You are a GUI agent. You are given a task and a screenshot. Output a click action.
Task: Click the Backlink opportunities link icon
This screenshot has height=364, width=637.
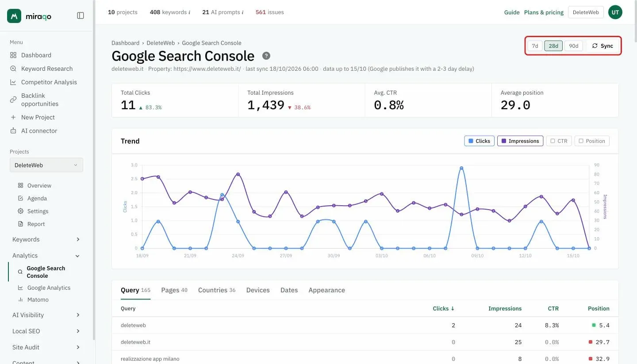[x=13, y=100]
